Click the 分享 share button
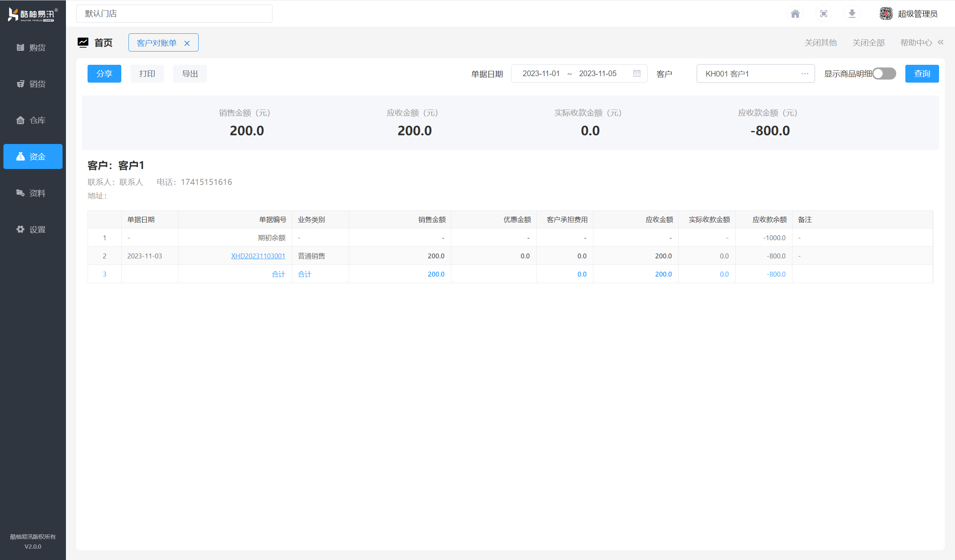955x560 pixels. [104, 74]
